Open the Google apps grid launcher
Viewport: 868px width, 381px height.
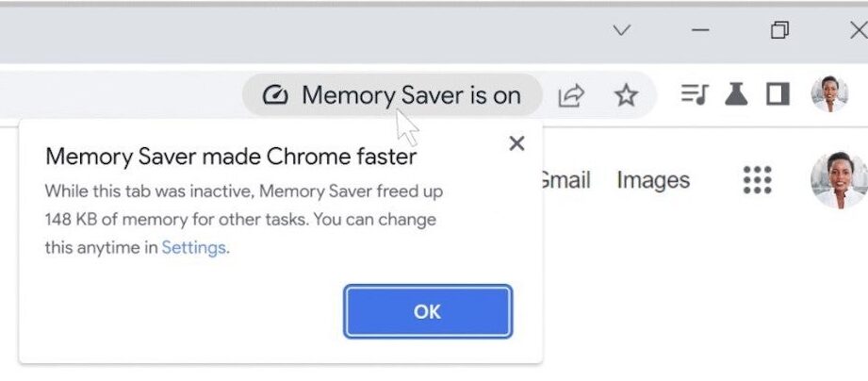tap(757, 179)
